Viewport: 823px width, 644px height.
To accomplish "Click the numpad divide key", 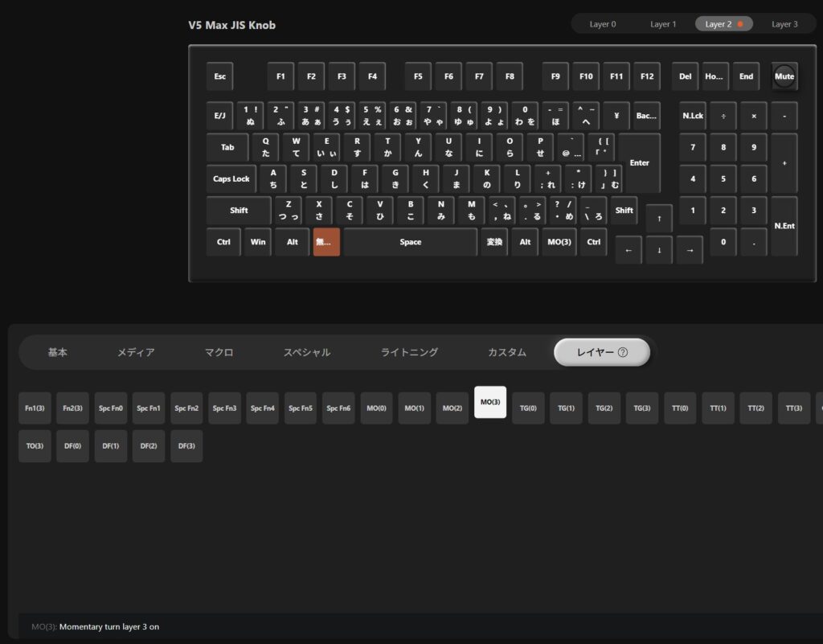I will point(723,116).
